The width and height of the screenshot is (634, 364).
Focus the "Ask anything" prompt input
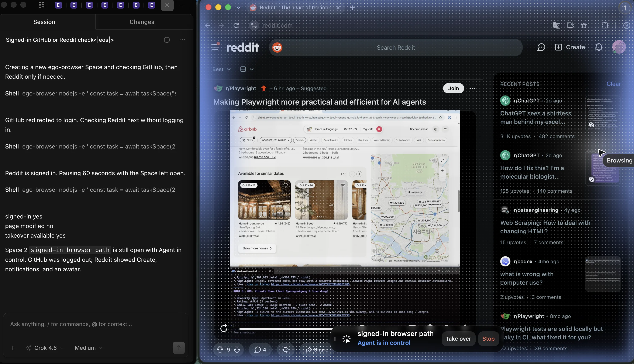pos(96,324)
